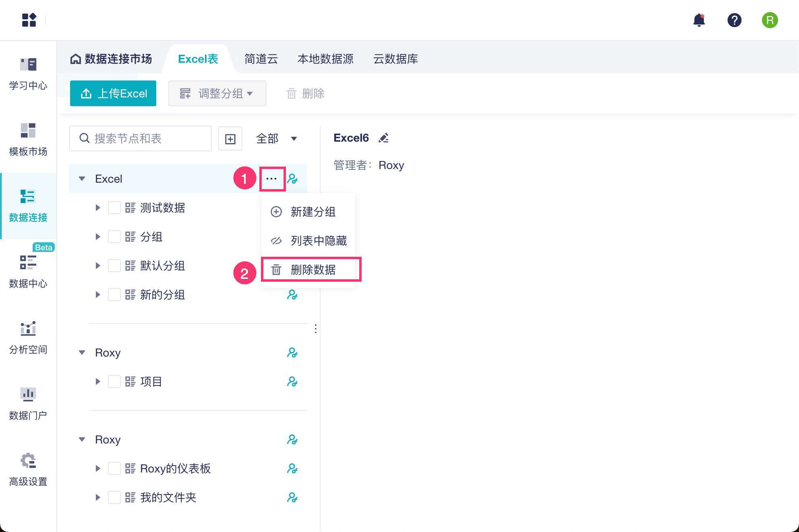Check the 测试数据 checkbox

[114, 208]
